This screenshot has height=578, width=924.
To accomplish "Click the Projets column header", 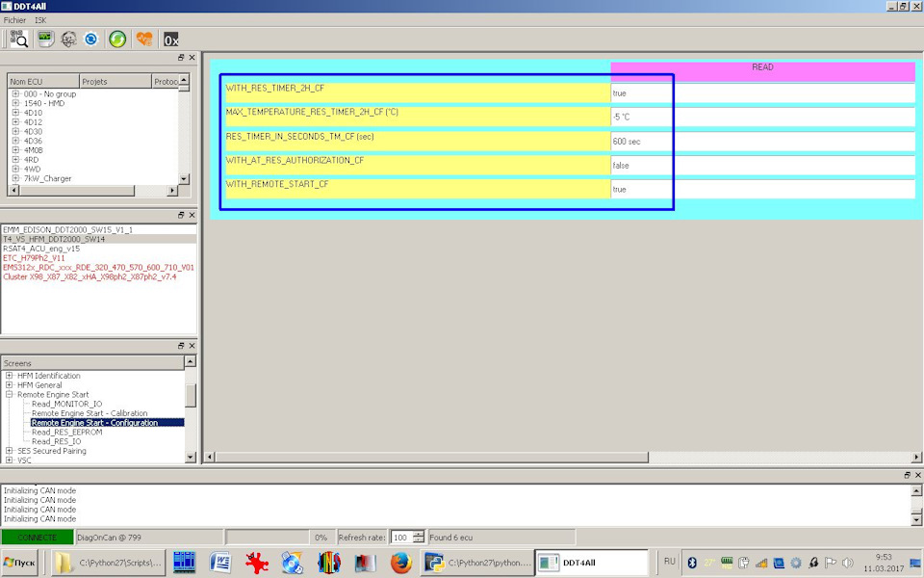I will pos(115,81).
